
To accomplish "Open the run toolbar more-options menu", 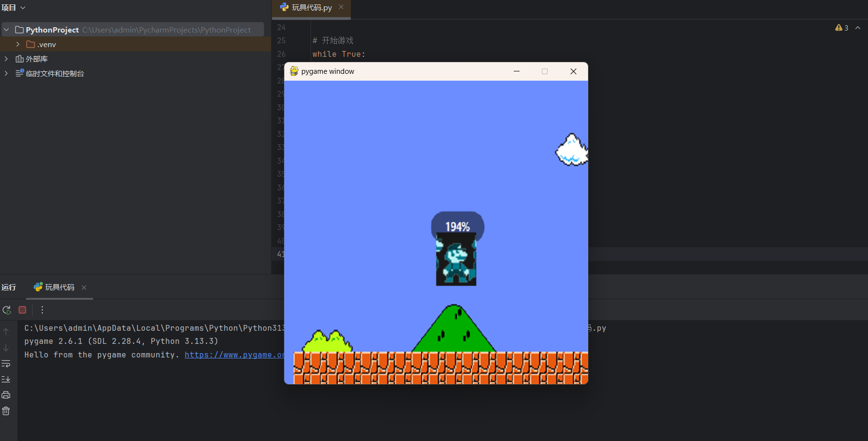I will [x=42, y=310].
